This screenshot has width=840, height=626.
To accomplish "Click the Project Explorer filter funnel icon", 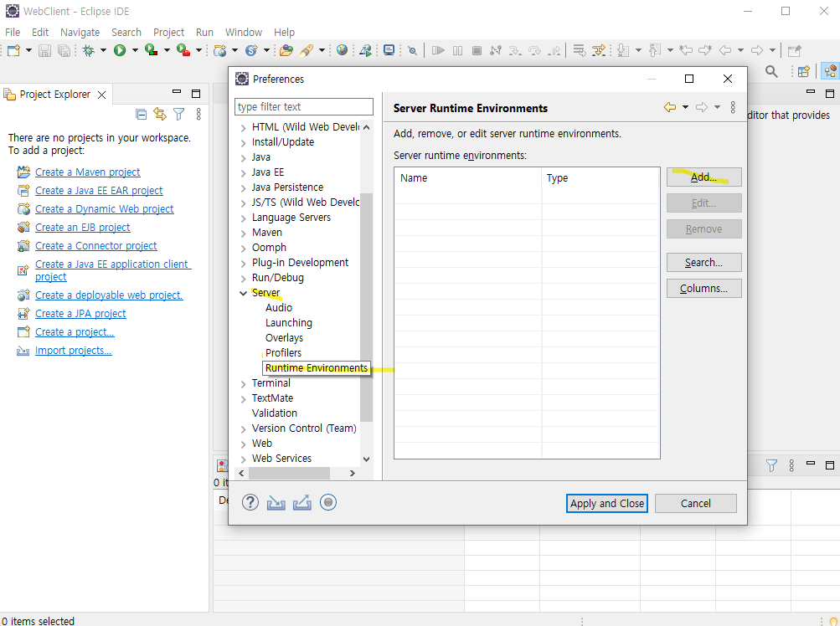I will [x=179, y=114].
